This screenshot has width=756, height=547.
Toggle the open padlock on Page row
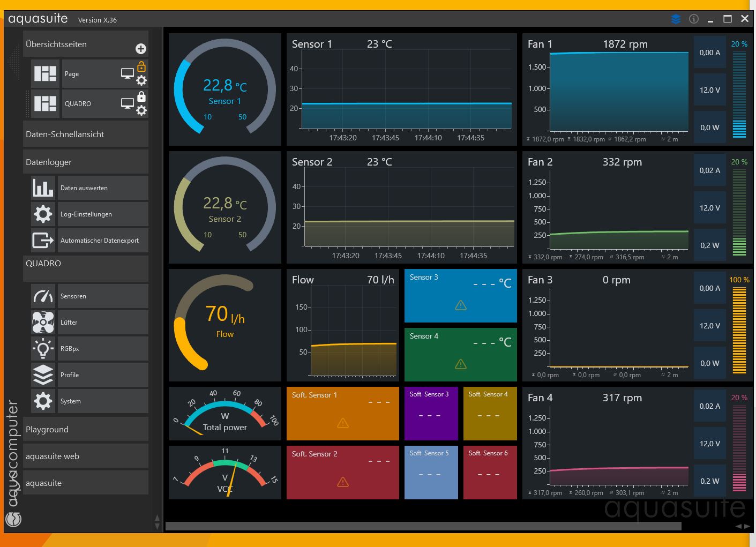click(x=141, y=66)
